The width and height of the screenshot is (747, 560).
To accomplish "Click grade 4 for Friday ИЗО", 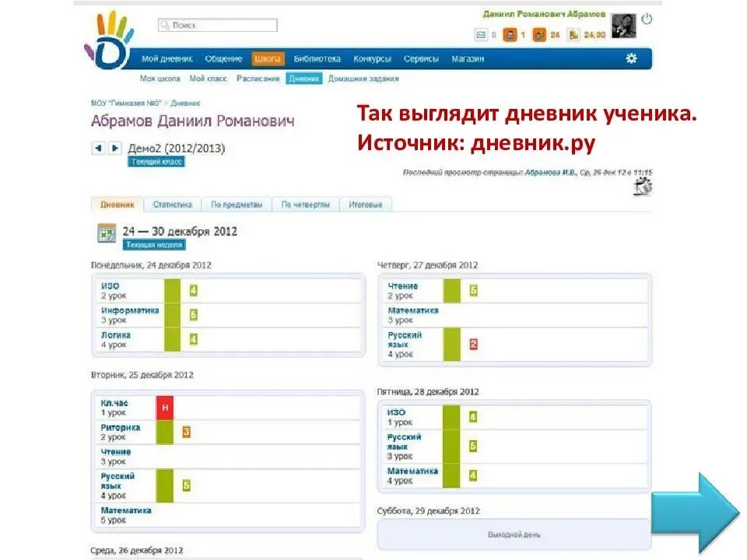I will tap(472, 417).
